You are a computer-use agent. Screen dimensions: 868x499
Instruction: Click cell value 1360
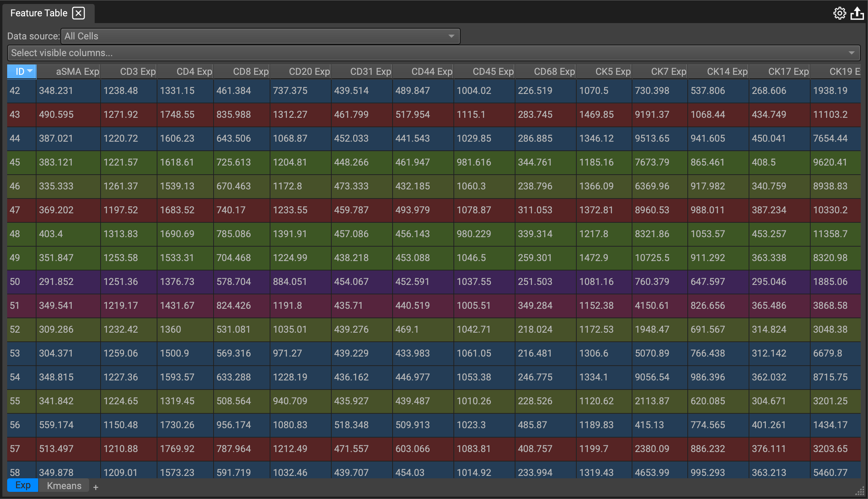[170, 329]
